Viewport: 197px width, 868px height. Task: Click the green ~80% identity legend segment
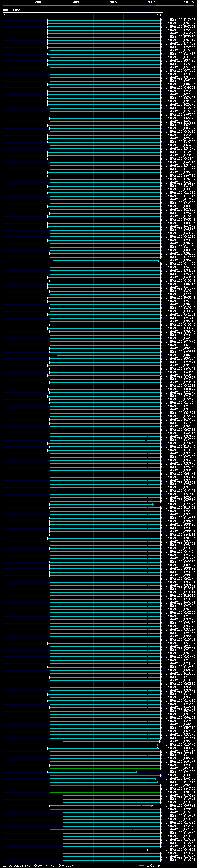137,6
